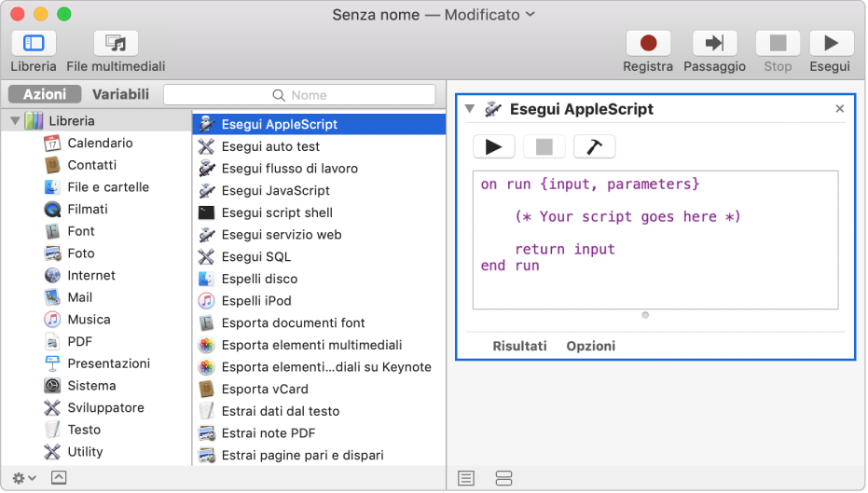Compile script with the hammer icon
Image resolution: width=868 pixels, height=493 pixels.
click(x=594, y=146)
